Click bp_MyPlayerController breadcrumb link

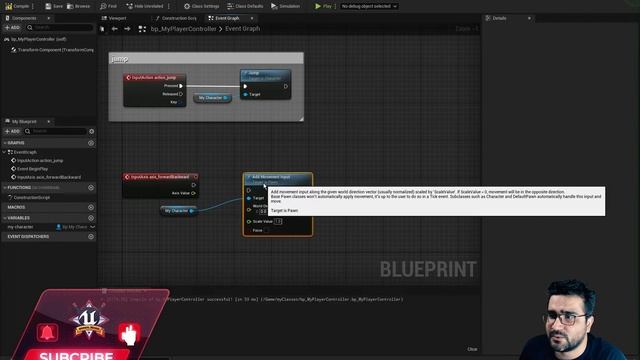[183, 29]
